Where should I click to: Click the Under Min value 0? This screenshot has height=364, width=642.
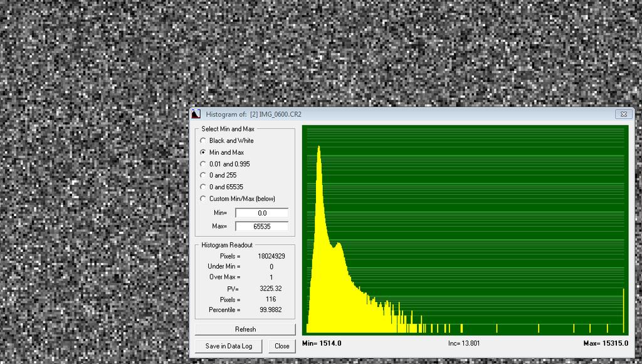pos(271,267)
